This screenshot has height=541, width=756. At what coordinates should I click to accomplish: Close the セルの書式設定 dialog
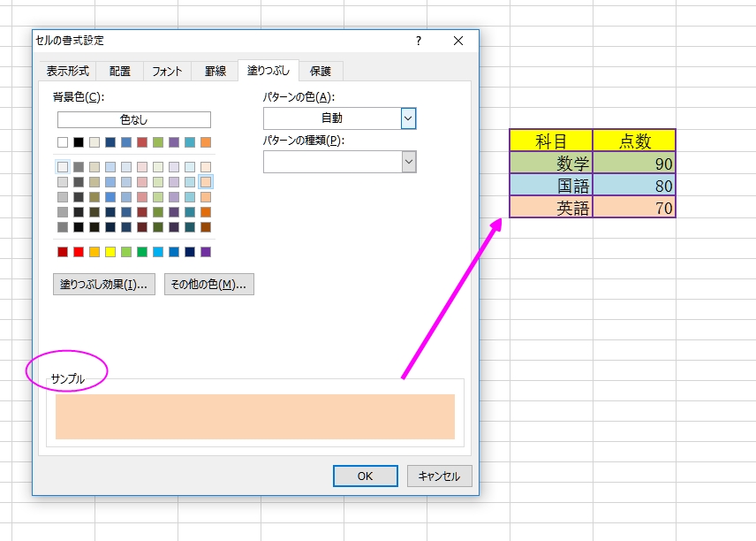[458, 41]
